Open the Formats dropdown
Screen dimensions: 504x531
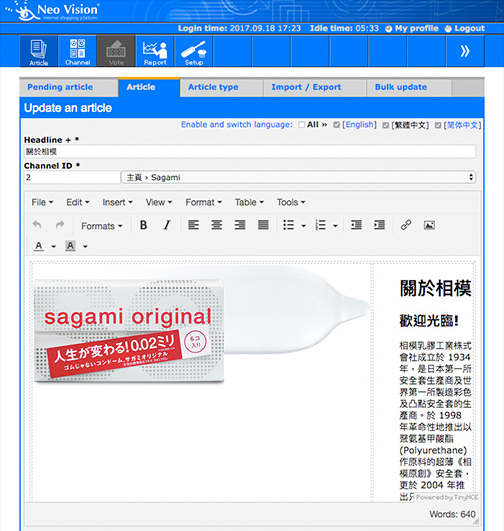click(102, 226)
